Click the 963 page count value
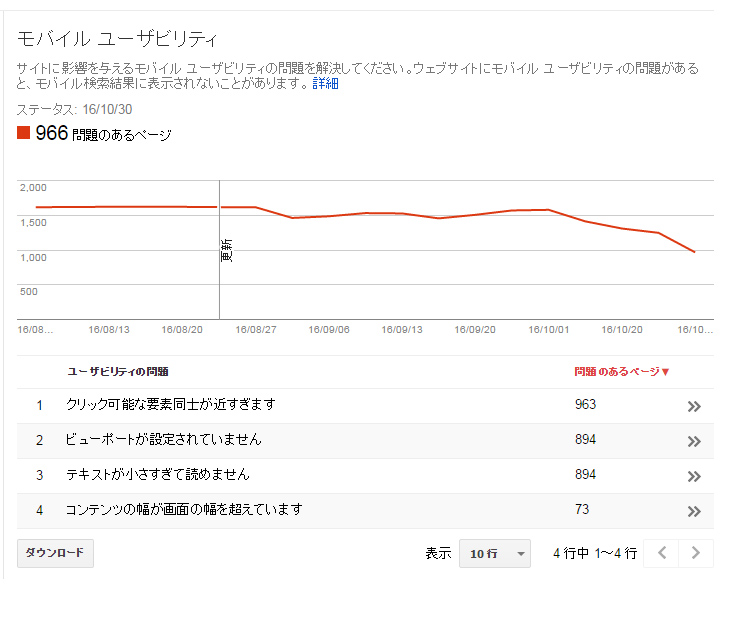 point(585,405)
